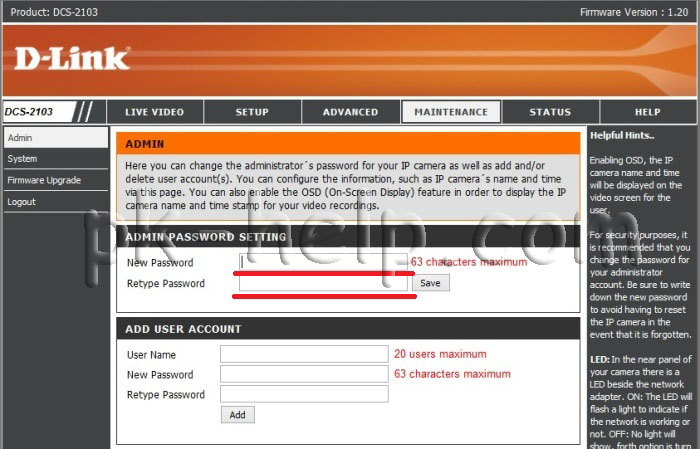Click the ADMIN PASSWORD SETTING header

coord(348,237)
